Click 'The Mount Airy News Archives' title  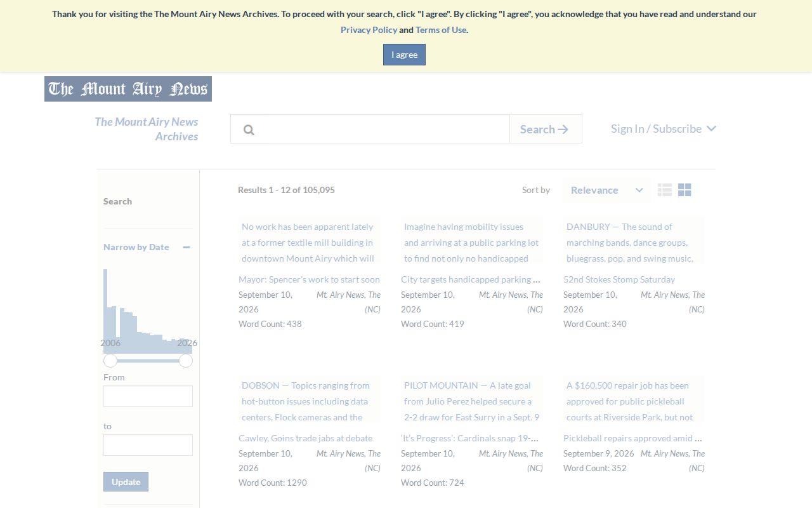(x=147, y=129)
